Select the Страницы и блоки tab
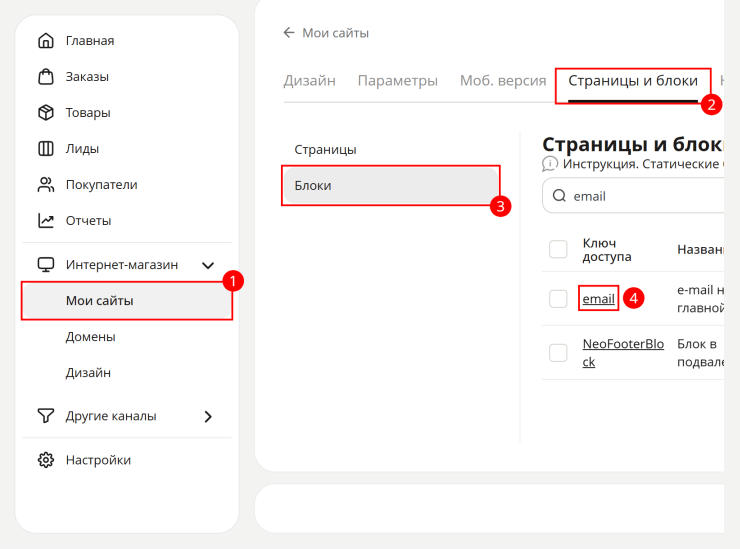 tap(633, 81)
